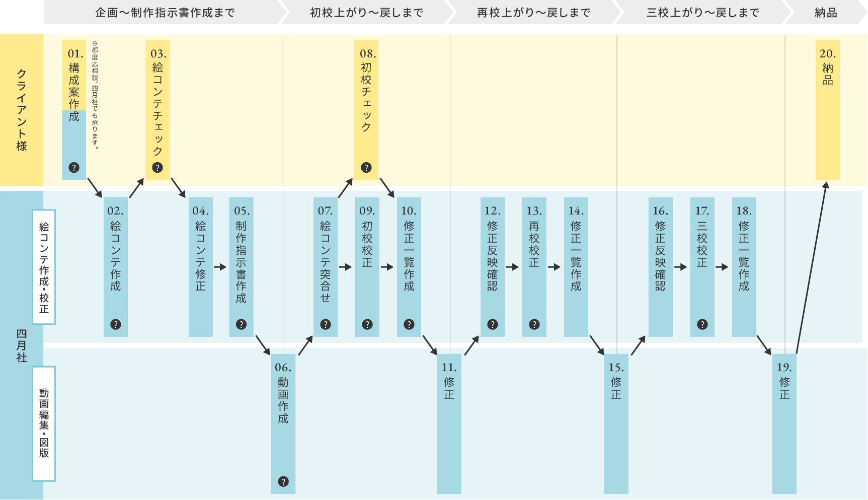Select the 初校上がり〜戻しまで phase header
This screenshot has width=868, height=500.
pos(366,13)
